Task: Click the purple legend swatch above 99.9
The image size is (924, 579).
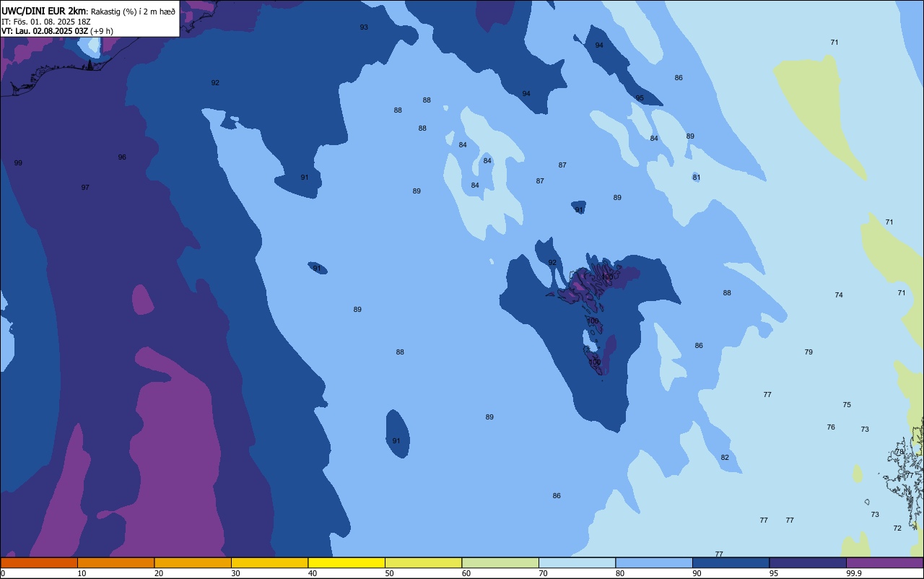Action: (x=884, y=562)
